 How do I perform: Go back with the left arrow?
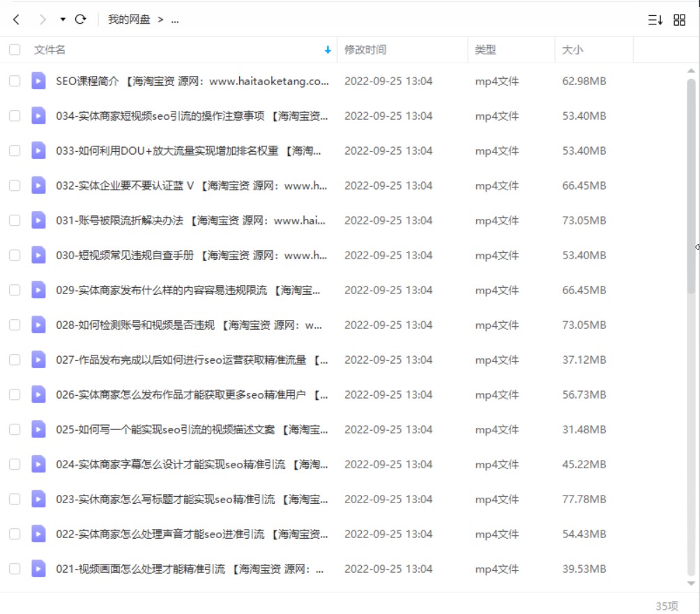(17, 20)
